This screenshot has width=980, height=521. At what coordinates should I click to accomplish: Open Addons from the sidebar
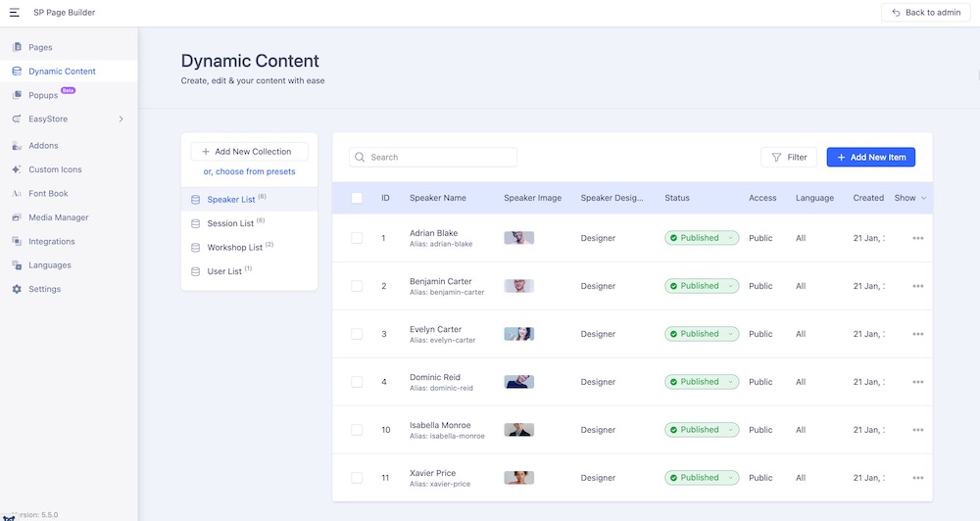17,146
